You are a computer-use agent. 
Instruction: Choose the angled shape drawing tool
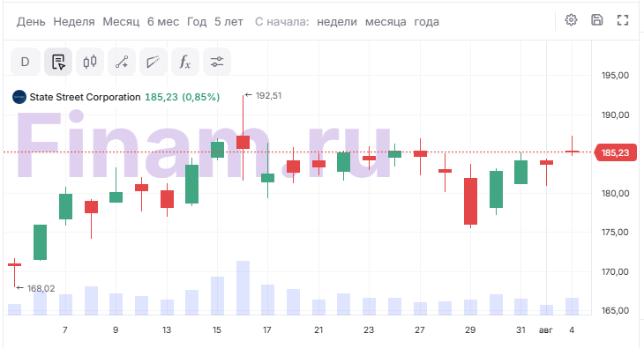[154, 62]
